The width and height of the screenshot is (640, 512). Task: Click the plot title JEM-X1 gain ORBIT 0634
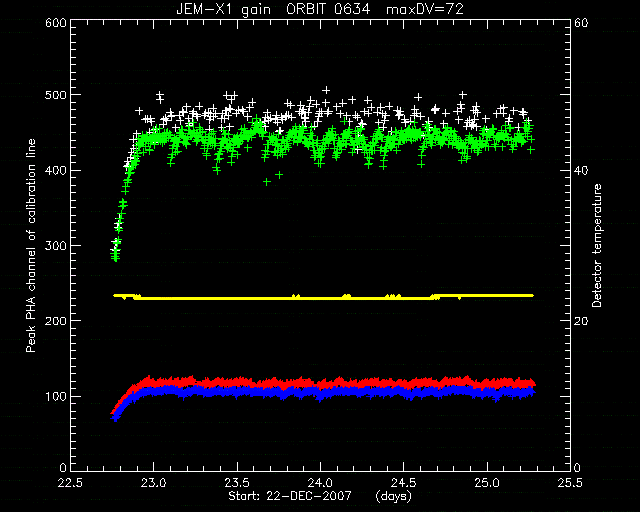point(273,9)
